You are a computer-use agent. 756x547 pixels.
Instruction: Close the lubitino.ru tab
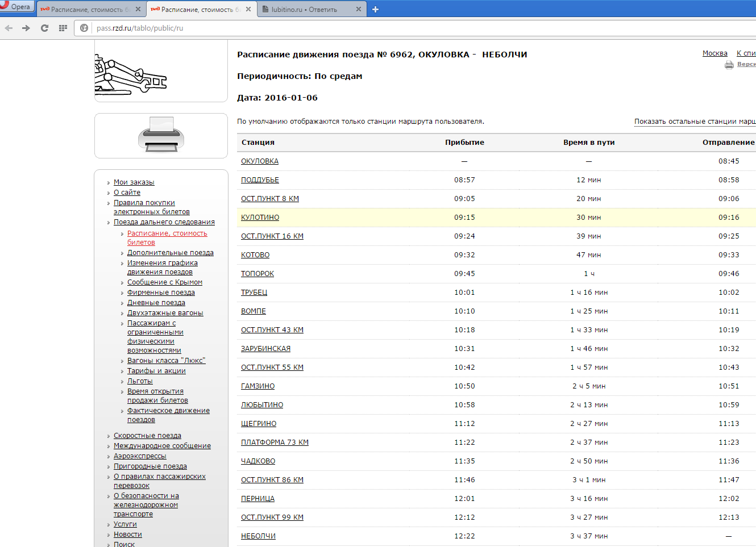[x=358, y=9]
